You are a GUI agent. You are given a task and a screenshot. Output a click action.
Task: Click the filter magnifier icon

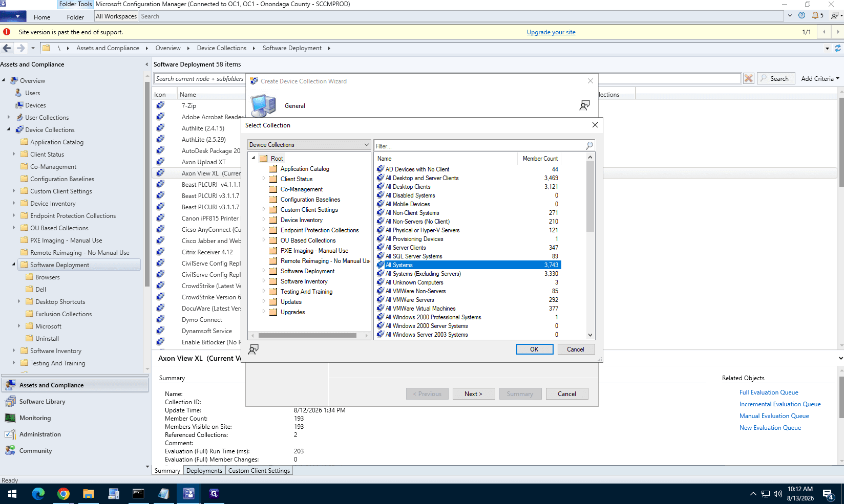point(589,146)
